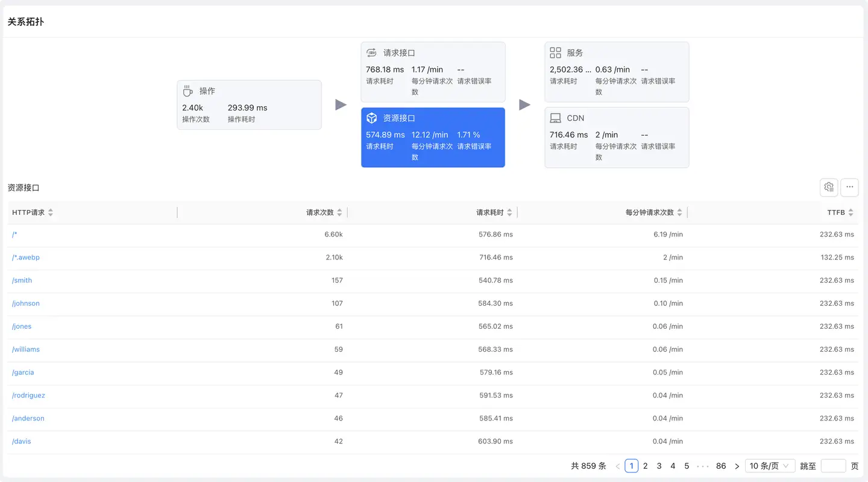Open the /*.awebp request link
868x482 pixels.
(26, 258)
